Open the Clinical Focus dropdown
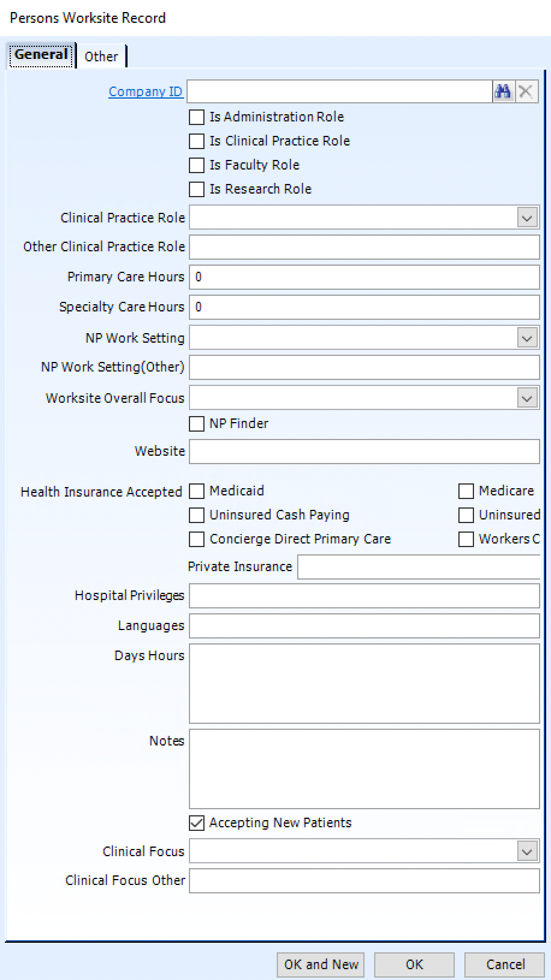 click(528, 851)
